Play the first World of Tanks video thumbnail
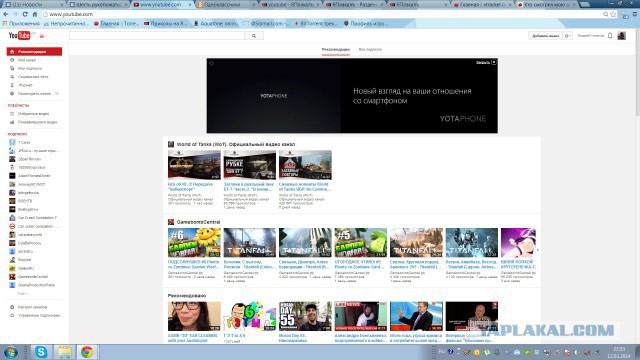640x360 pixels. [x=194, y=165]
